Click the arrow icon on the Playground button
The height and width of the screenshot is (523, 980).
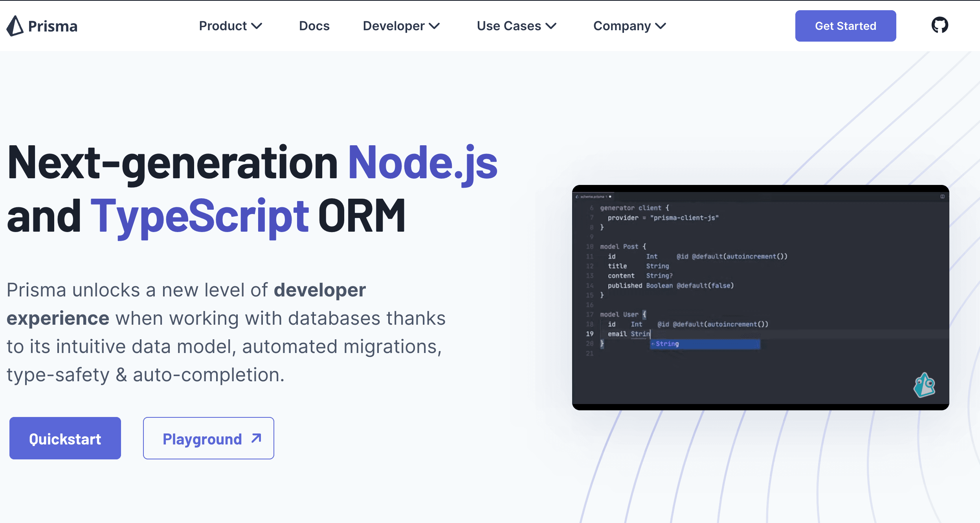[256, 438]
